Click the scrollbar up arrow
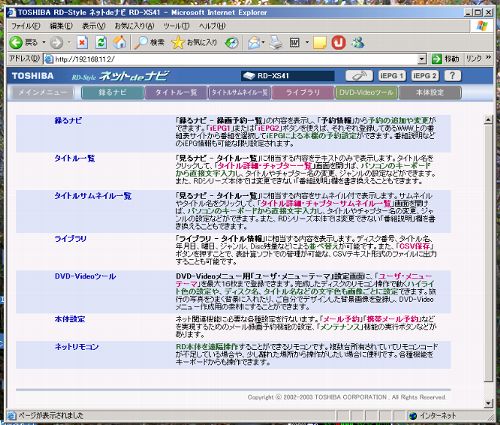 (x=488, y=119)
